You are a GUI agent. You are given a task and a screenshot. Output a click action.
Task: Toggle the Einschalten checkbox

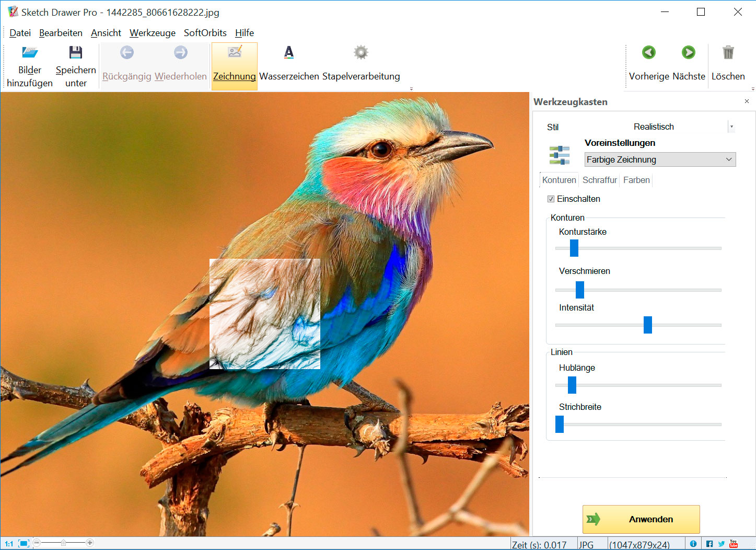coord(551,199)
